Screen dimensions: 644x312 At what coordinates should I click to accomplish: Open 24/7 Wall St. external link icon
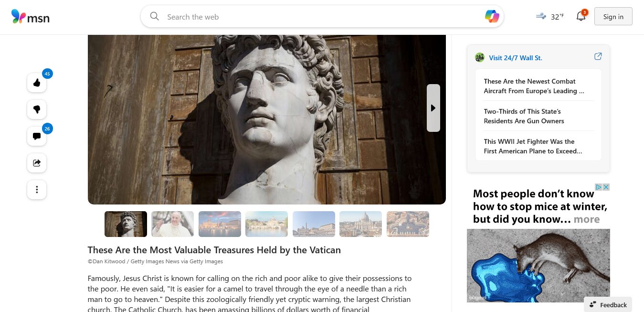pyautogui.click(x=598, y=56)
